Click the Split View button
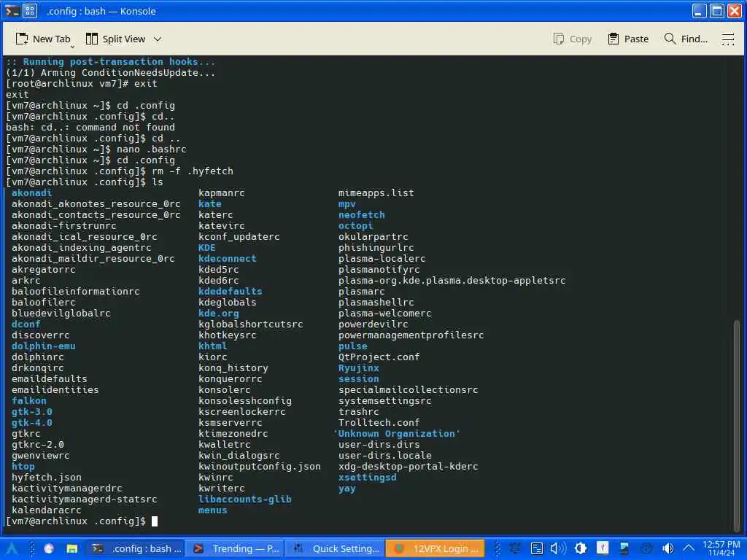 pos(115,39)
